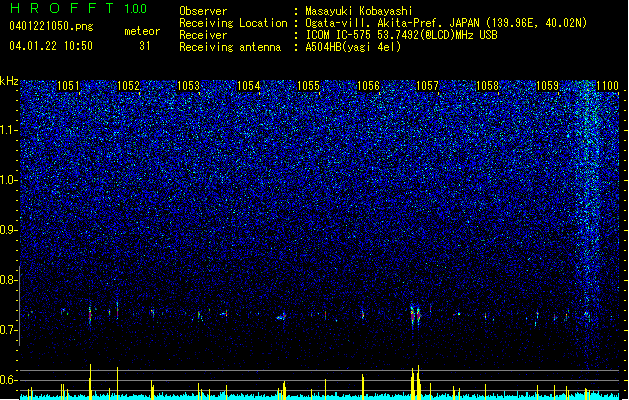Click the 'Receiver' field label
629x400 pixels.
coord(203,35)
